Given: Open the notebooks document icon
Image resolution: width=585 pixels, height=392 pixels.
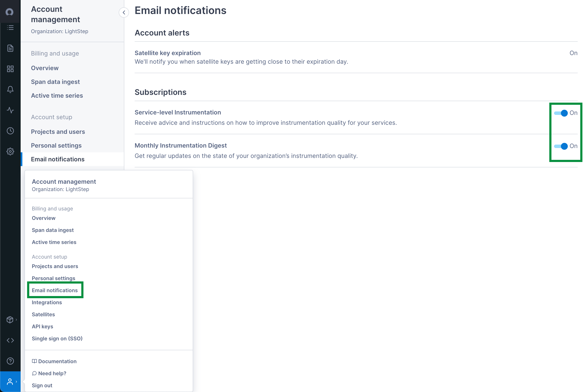Looking at the screenshot, I should [x=10, y=48].
